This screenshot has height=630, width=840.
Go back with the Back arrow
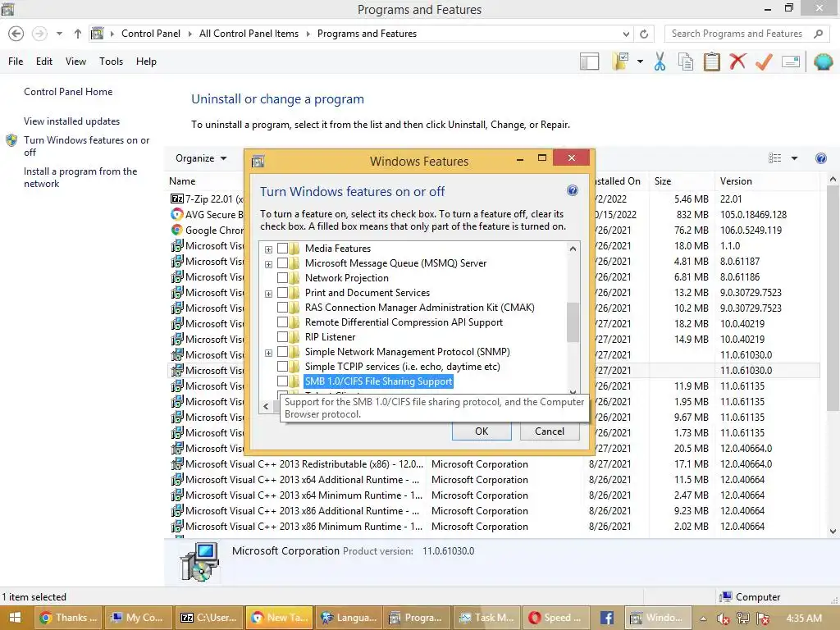(x=16, y=34)
